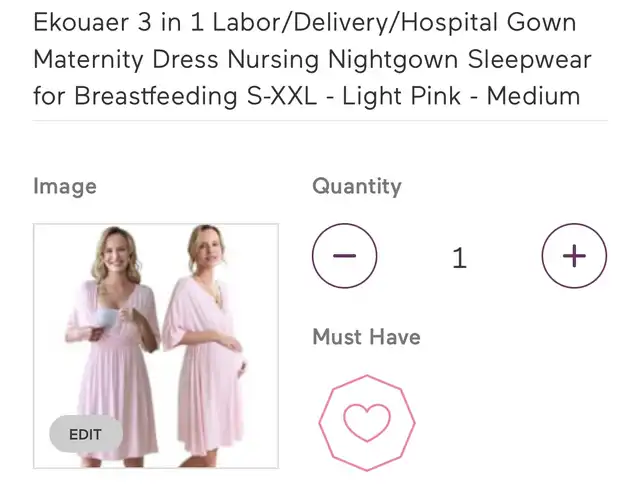Click the Image label
640x492 pixels.
coord(65,187)
